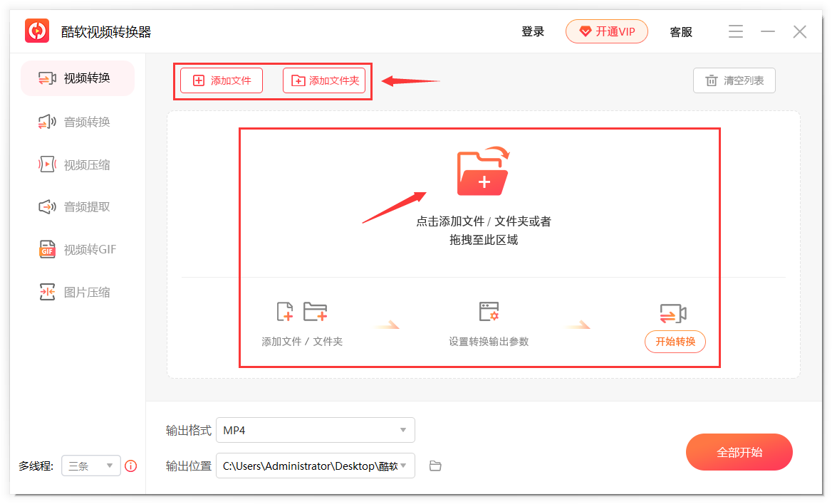The width and height of the screenshot is (832, 504).
Task: Click the 视频压缩 sidebar icon
Action: point(47,164)
